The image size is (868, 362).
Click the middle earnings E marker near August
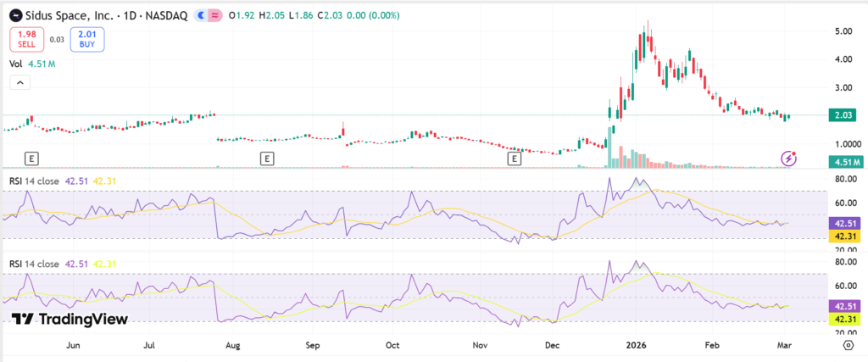tap(266, 159)
